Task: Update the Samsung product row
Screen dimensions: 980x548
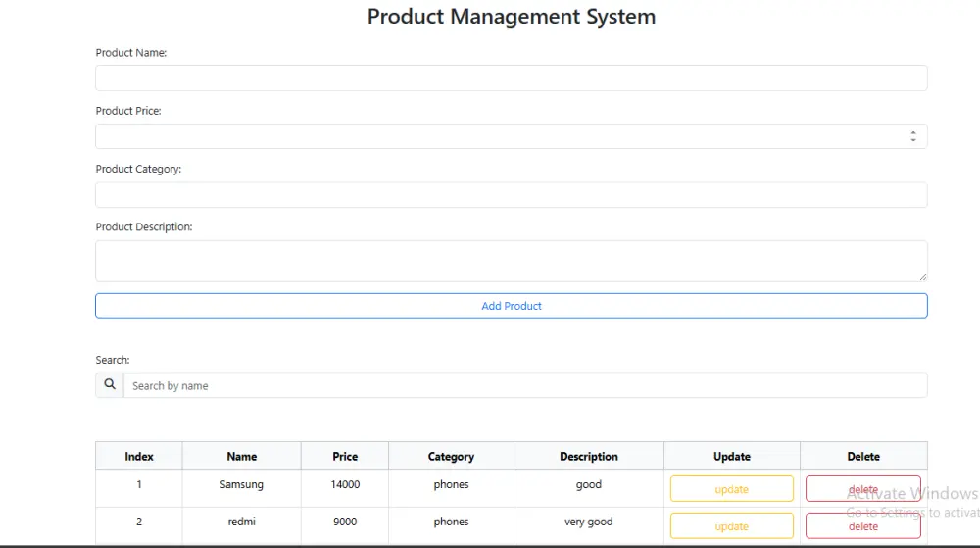Action: pyautogui.click(x=731, y=489)
